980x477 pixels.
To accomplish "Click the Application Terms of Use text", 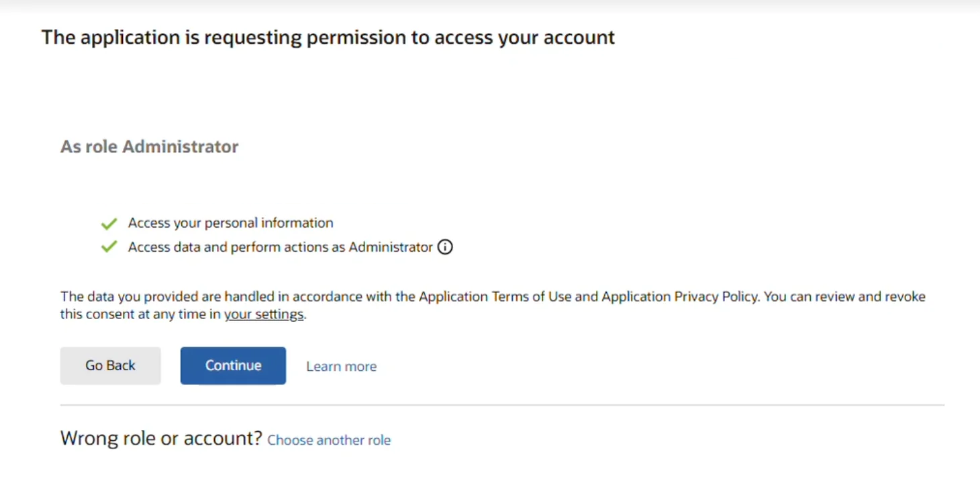I will pyautogui.click(x=495, y=297).
